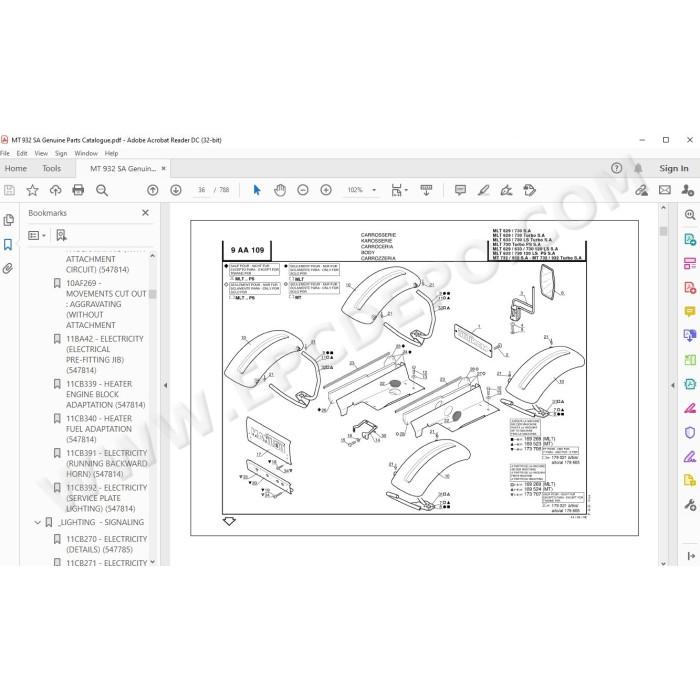The height and width of the screenshot is (700, 700).
Task: Open the scrolling mode tool
Action: pyautogui.click(x=426, y=190)
